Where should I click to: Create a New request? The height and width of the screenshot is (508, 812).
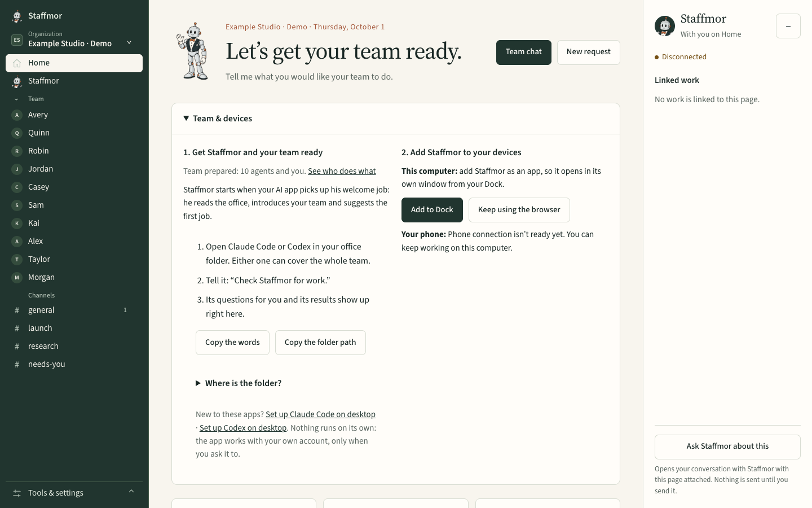[589, 52]
